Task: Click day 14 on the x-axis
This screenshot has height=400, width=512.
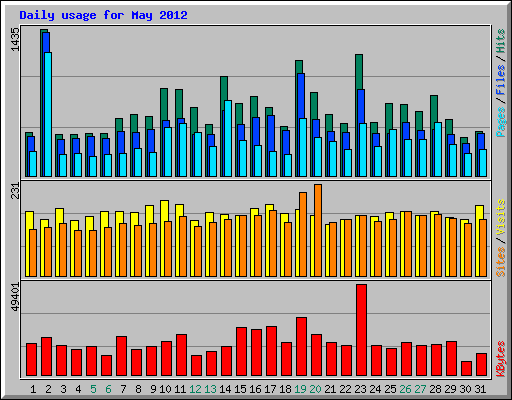Action: (225, 389)
